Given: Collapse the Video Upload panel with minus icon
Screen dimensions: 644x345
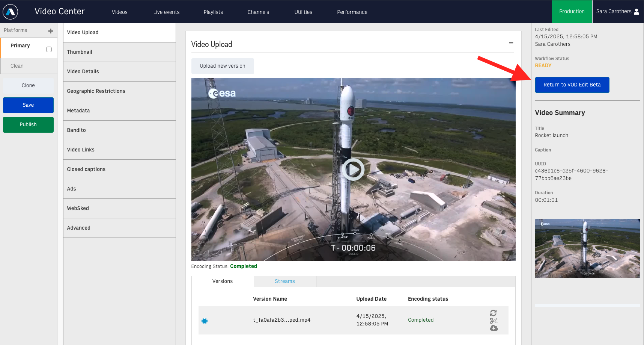Looking at the screenshot, I should (x=511, y=43).
